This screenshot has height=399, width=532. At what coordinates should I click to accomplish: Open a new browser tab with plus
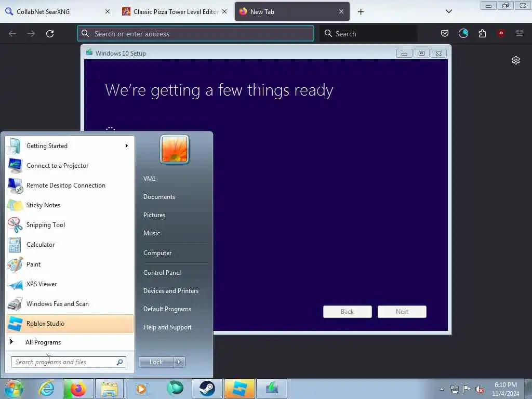(x=361, y=12)
